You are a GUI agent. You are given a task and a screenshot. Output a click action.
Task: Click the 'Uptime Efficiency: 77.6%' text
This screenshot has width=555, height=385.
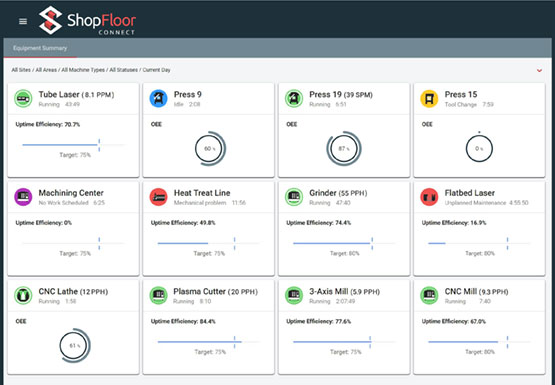pyautogui.click(x=319, y=321)
